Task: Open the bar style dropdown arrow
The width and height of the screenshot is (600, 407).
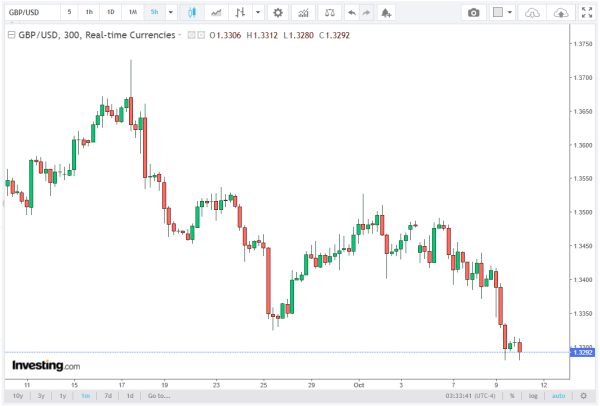Action: 260,13
